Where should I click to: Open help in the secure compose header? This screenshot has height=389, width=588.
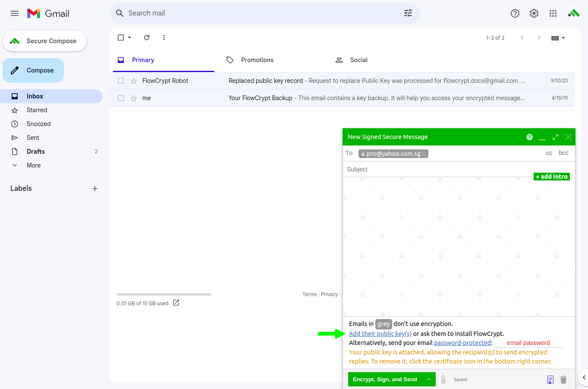point(529,137)
